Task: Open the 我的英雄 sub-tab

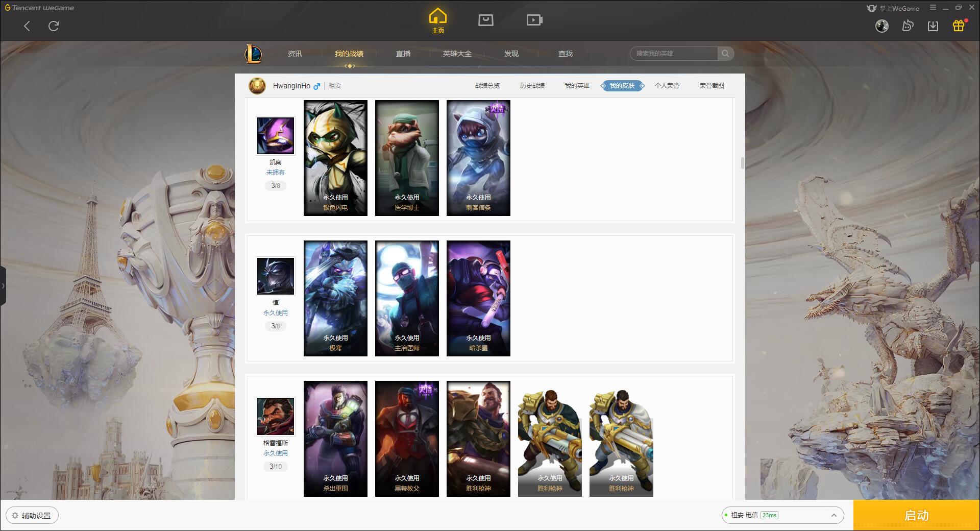Action: point(577,86)
